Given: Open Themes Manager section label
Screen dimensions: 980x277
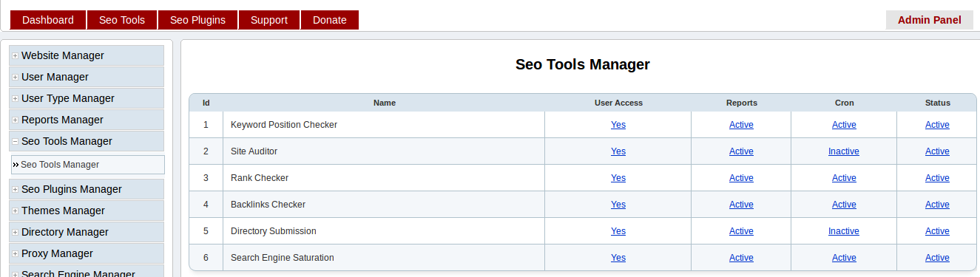Looking at the screenshot, I should 63,211.
